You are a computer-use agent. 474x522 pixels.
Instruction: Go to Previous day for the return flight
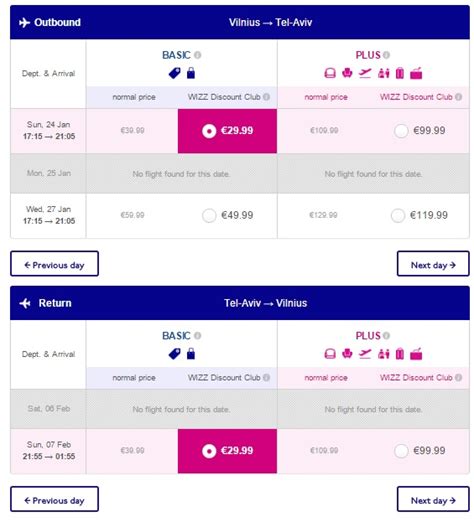pyautogui.click(x=54, y=499)
